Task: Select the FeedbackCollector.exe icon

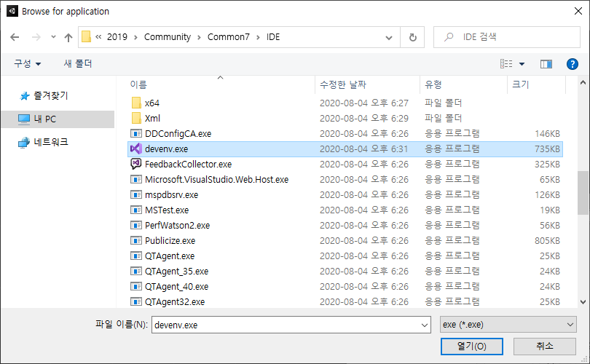Action: [135, 164]
